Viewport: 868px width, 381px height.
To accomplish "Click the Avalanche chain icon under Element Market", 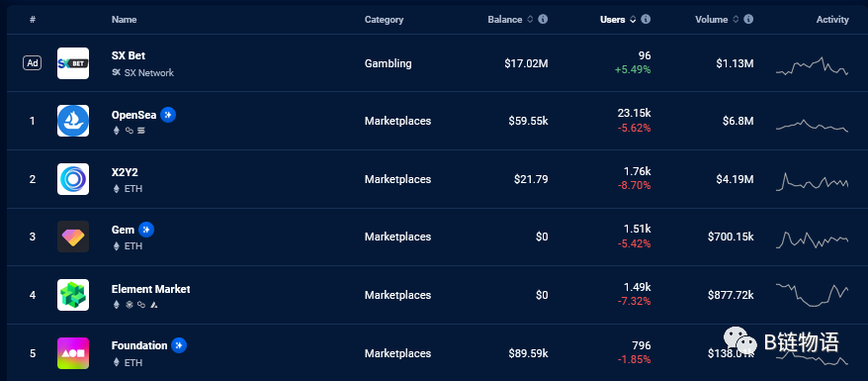I will 154,305.
